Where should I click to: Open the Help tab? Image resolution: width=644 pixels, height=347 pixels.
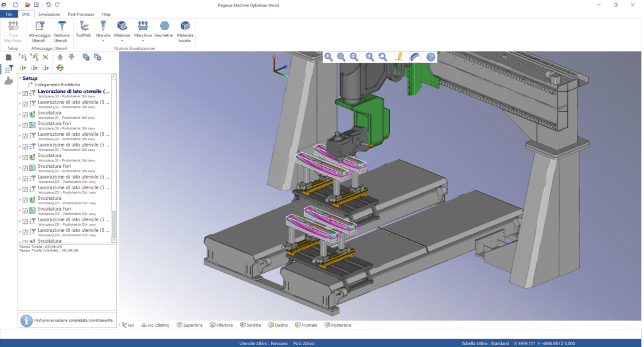106,14
